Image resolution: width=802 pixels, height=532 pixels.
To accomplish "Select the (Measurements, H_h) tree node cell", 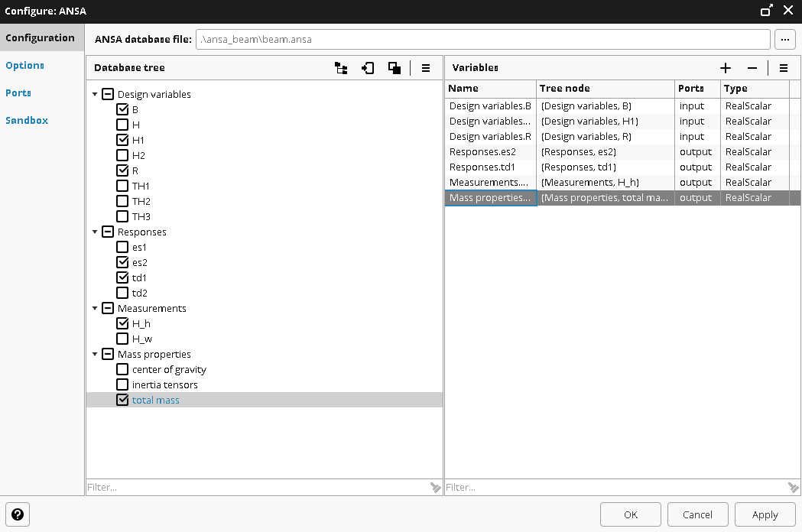I will point(606,183).
